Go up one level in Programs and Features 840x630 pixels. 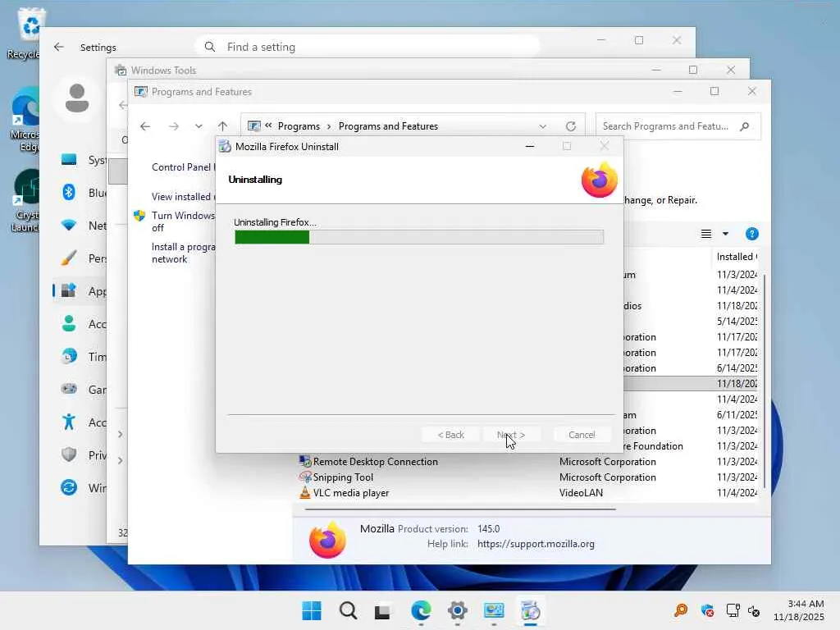click(223, 126)
